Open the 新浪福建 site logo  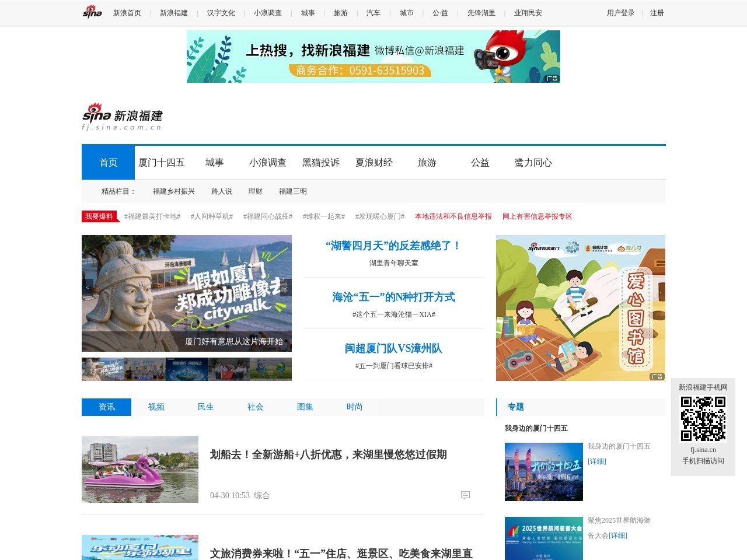122,117
